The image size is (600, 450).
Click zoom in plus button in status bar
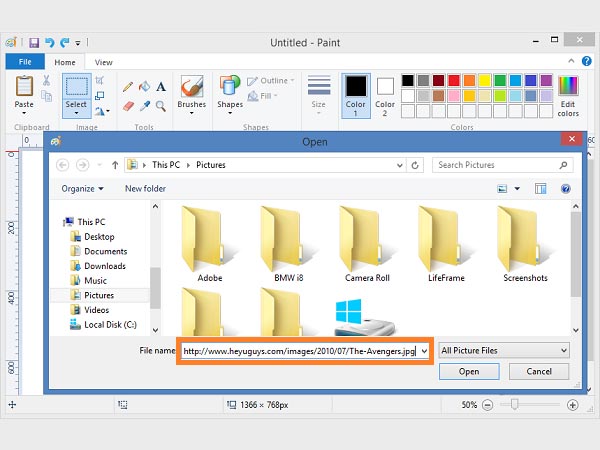coord(572,405)
